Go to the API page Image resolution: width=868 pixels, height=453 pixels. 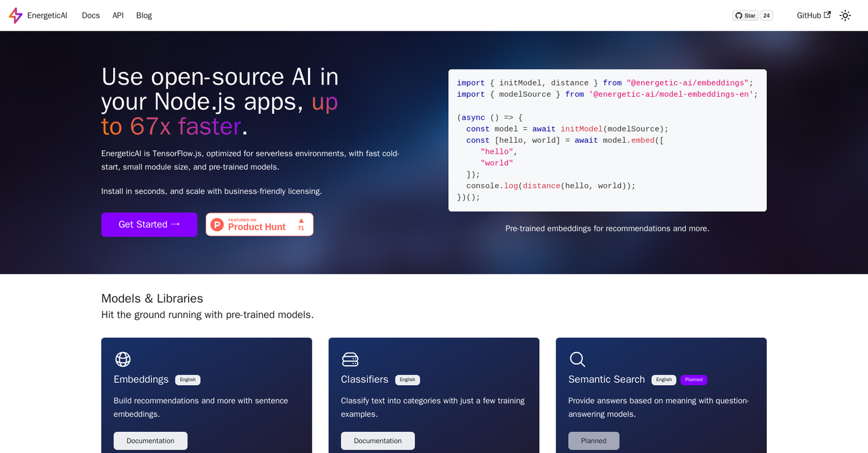point(118,15)
